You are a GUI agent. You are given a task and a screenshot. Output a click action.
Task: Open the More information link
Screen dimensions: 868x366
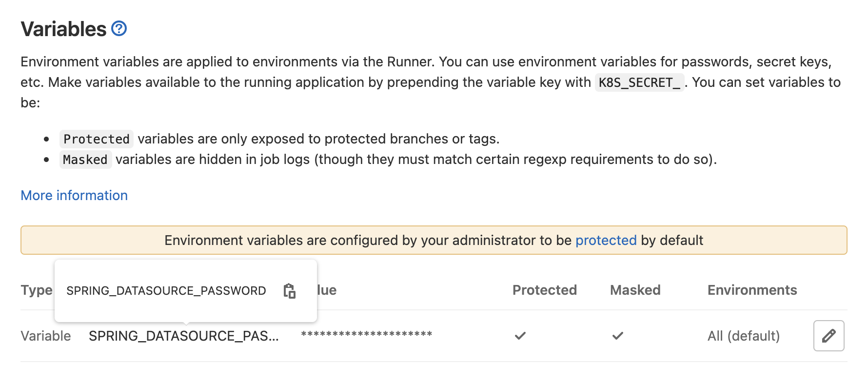tap(74, 195)
